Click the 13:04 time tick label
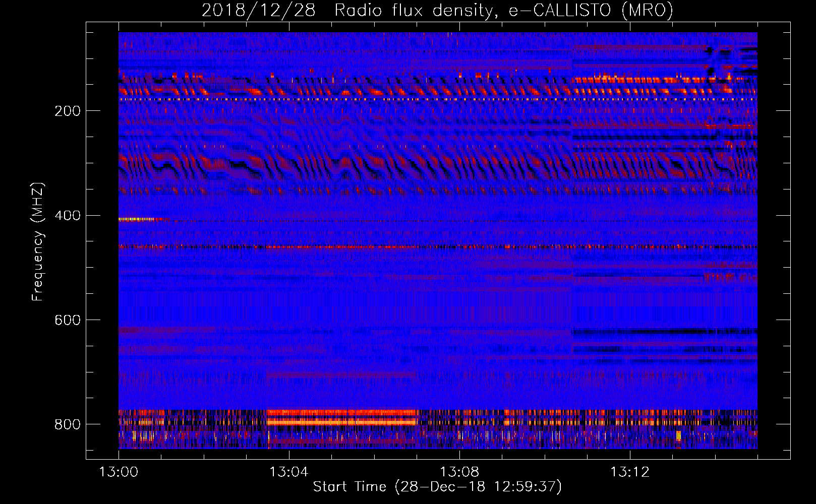Image resolution: width=816 pixels, height=504 pixels. 288,472
